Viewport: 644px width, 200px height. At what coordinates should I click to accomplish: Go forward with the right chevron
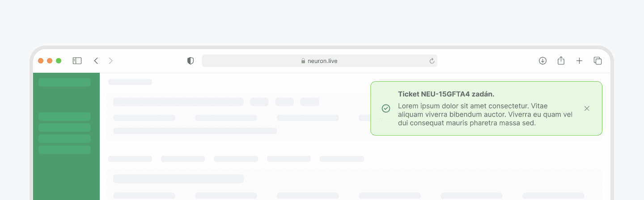coord(110,61)
